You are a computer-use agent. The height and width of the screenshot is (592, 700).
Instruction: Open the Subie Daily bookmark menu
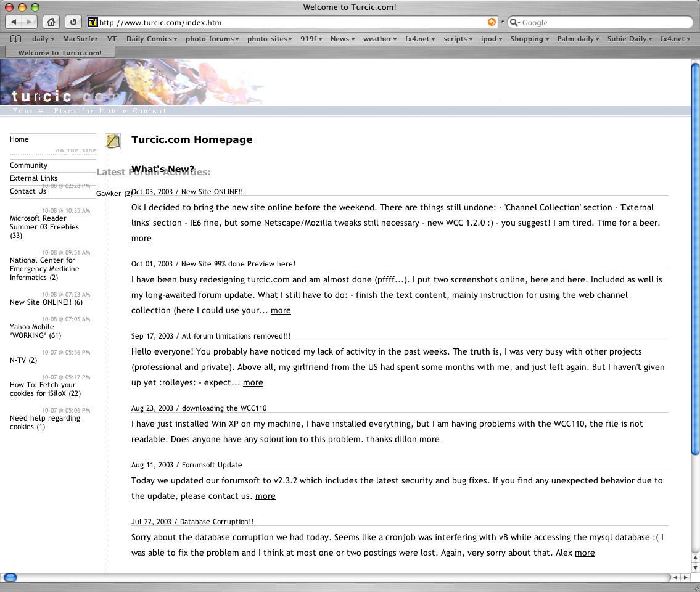coord(630,39)
